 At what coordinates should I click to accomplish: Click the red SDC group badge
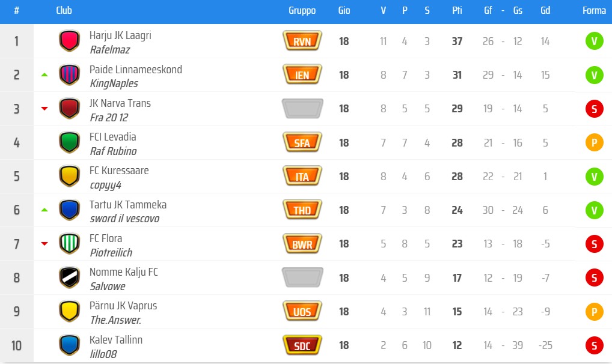[x=302, y=345]
